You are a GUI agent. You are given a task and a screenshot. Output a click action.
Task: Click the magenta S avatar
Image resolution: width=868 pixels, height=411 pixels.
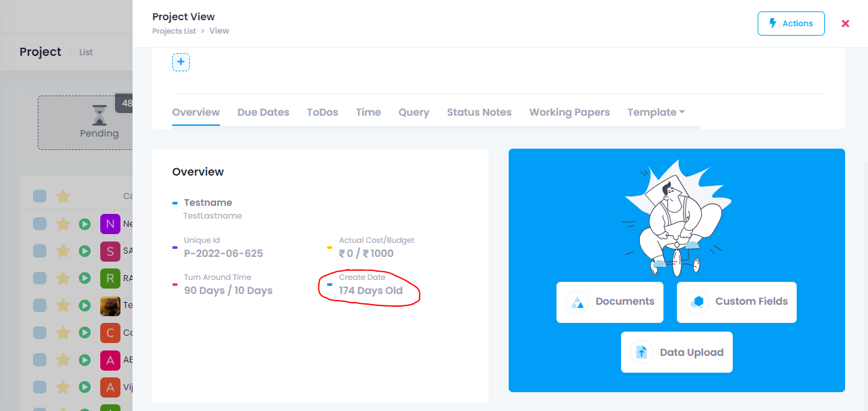pos(110,251)
